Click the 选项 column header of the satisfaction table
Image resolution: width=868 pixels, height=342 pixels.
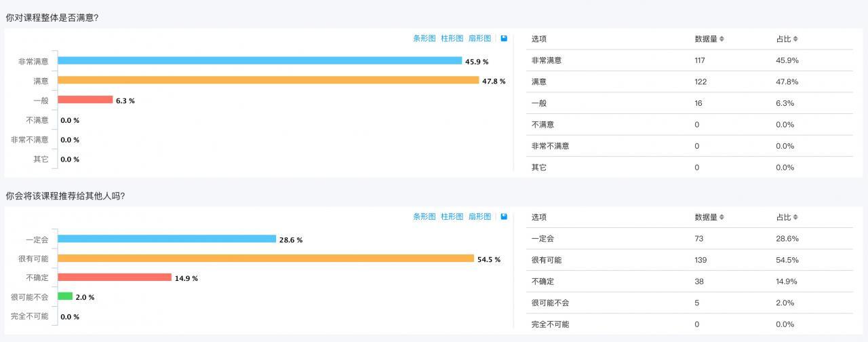coord(539,39)
